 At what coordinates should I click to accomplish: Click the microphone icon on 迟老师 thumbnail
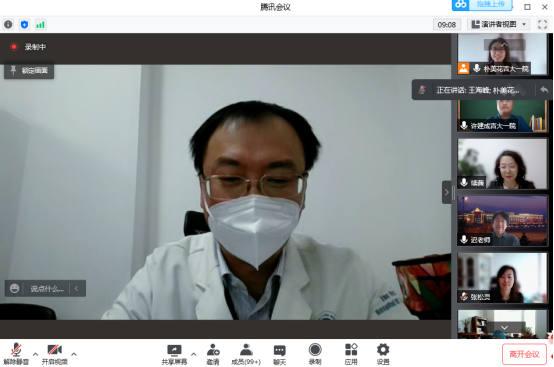click(464, 239)
